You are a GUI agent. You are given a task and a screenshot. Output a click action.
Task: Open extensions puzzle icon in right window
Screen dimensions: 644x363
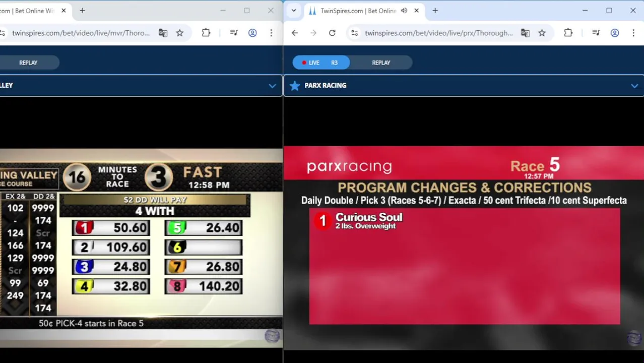point(568,33)
